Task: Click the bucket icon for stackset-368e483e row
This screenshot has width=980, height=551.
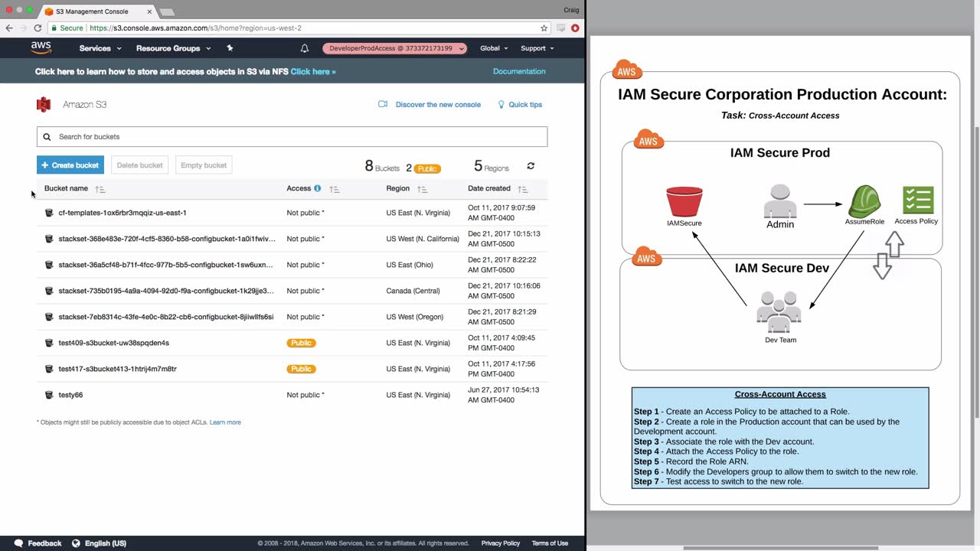Action: tap(50, 239)
